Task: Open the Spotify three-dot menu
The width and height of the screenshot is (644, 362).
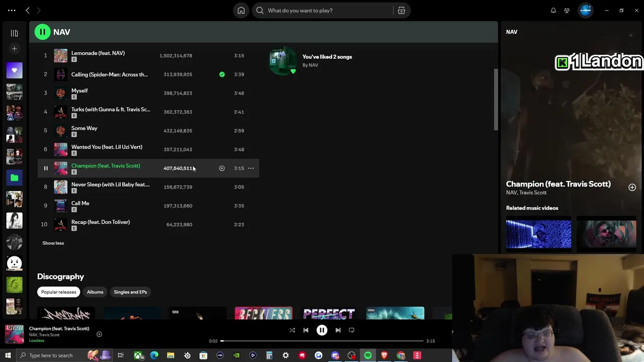Action: tap(12, 10)
